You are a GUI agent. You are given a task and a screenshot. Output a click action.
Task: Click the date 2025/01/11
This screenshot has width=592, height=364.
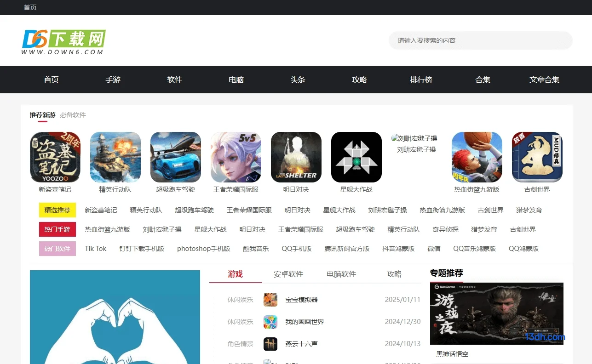click(x=403, y=300)
